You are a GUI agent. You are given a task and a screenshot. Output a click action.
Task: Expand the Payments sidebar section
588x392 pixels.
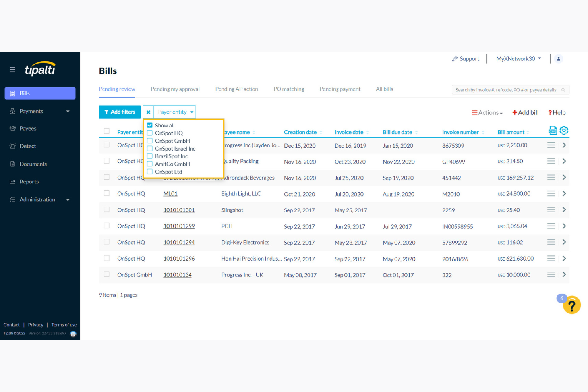40,111
